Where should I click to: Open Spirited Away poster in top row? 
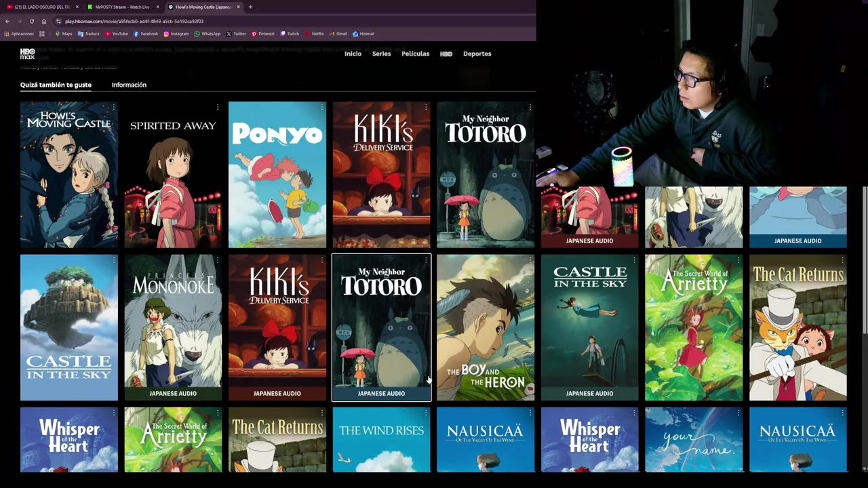pos(173,175)
